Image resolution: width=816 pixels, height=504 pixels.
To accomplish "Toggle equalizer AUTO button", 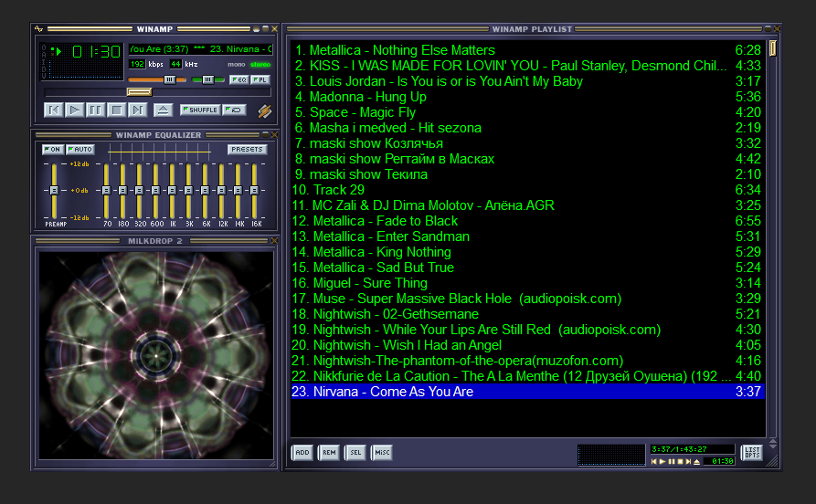I will [x=80, y=149].
